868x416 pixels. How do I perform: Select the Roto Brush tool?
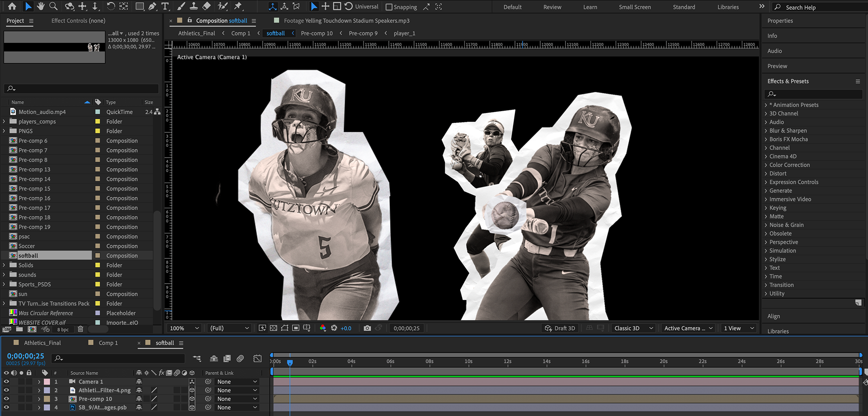tap(222, 6)
